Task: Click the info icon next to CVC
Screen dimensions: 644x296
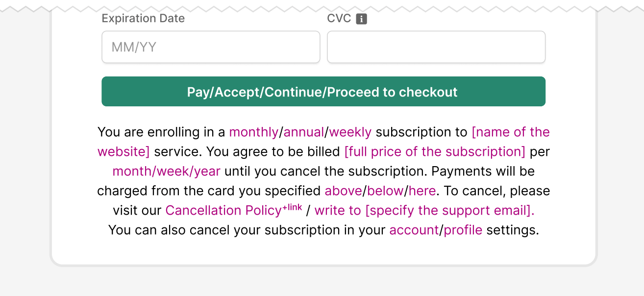Action: click(362, 18)
